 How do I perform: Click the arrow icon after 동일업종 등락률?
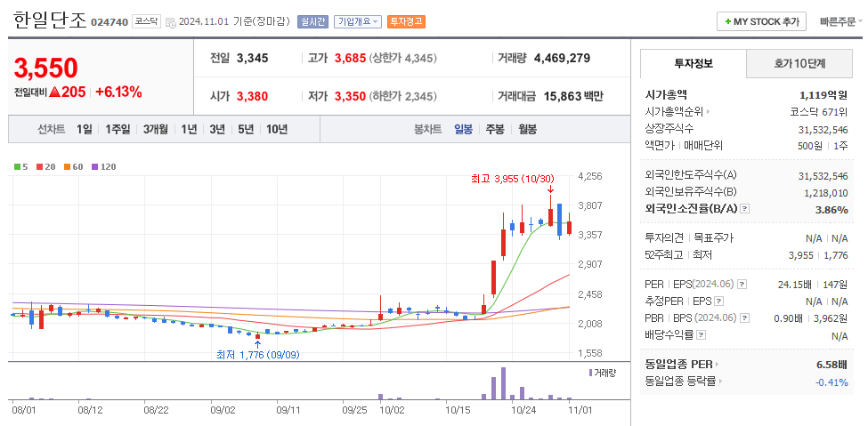click(x=721, y=382)
